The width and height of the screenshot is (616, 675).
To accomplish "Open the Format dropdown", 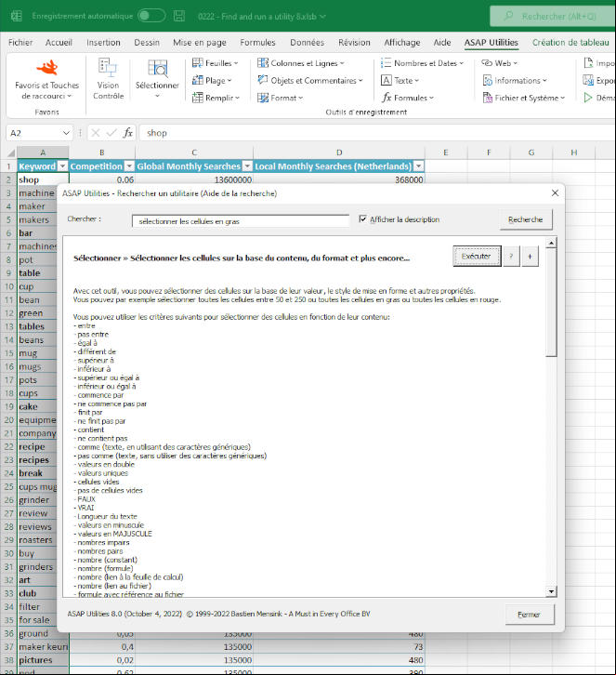I will tap(280, 98).
